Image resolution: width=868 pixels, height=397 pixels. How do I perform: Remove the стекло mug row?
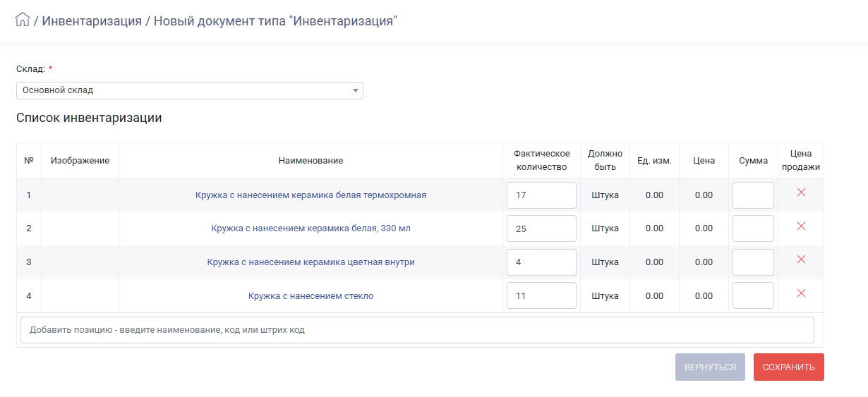[x=801, y=293]
